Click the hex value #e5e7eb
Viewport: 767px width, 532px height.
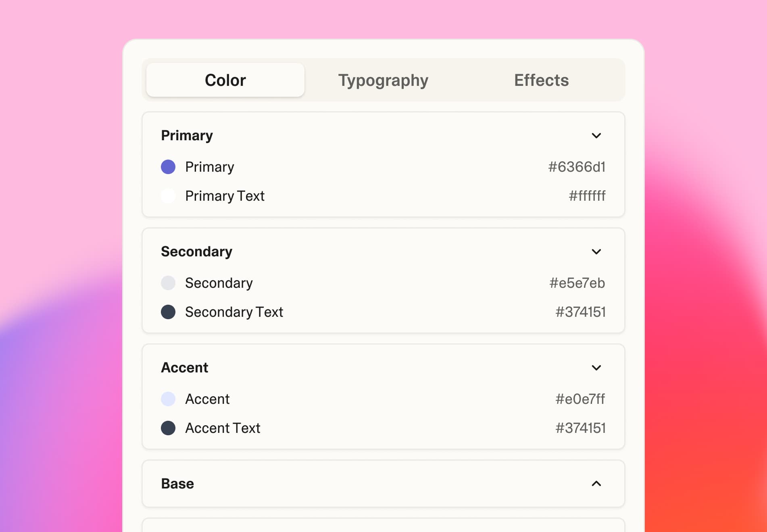(x=577, y=283)
